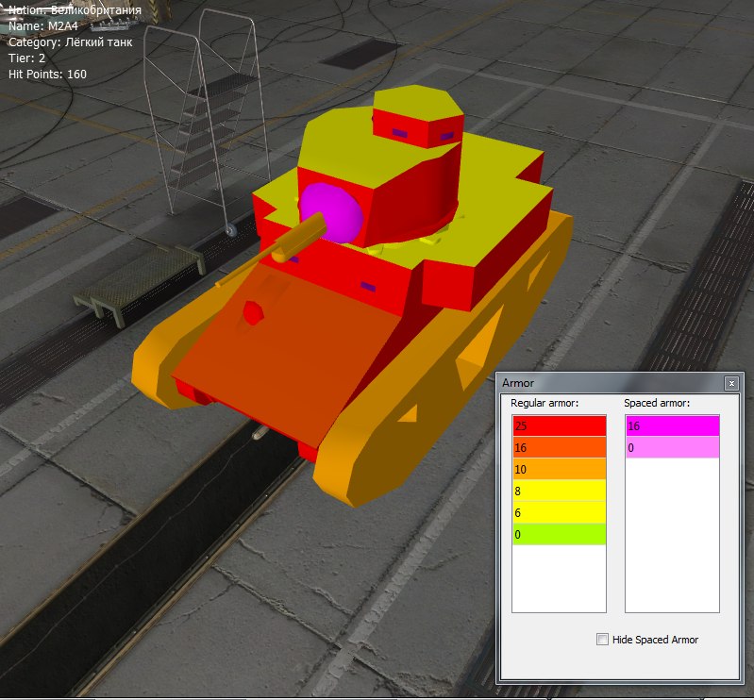Enable the Hide Spaced Armor checkbox

point(602,639)
